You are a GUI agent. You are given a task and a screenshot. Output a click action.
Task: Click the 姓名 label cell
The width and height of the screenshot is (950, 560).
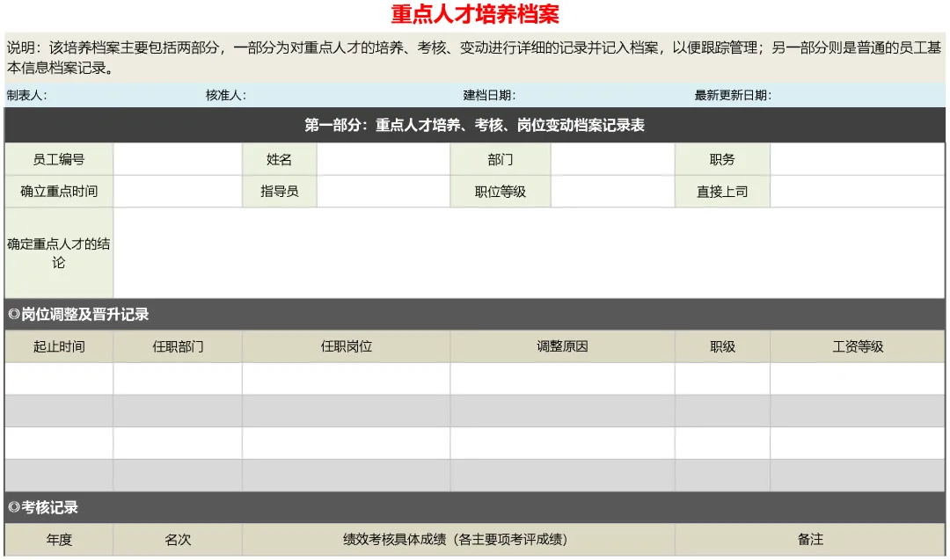pyautogui.click(x=280, y=159)
